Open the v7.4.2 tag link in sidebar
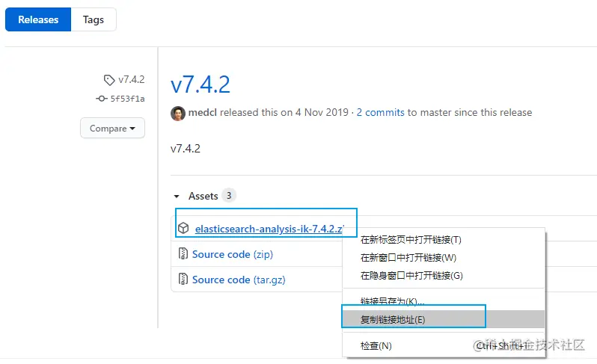Viewport: 597px width, 364px height. point(132,79)
